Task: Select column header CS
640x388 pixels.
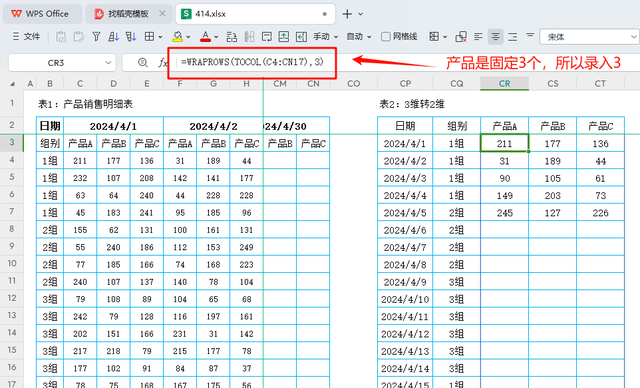Action: coord(553,84)
